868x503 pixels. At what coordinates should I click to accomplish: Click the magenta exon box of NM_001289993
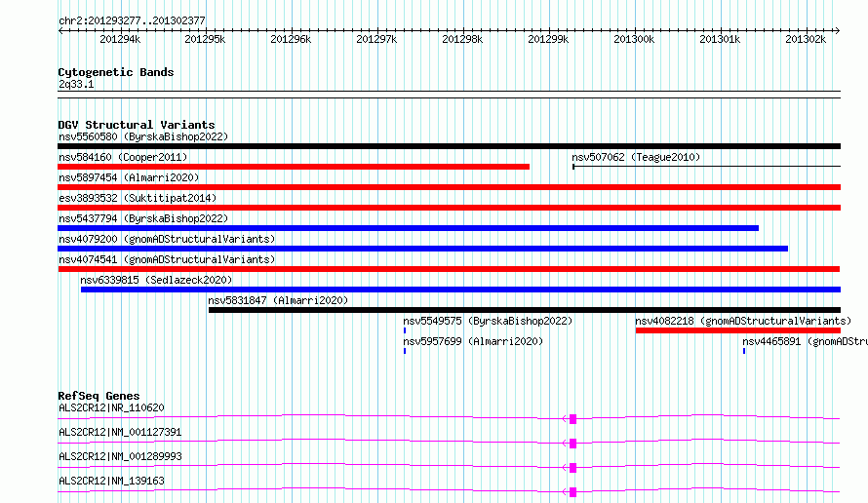572,468
